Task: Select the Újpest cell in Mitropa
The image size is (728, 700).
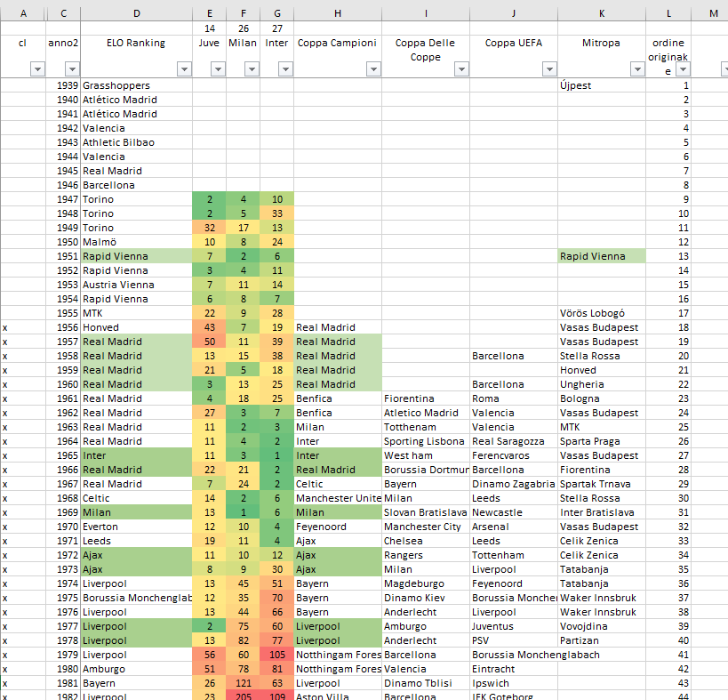Action: click(x=602, y=85)
